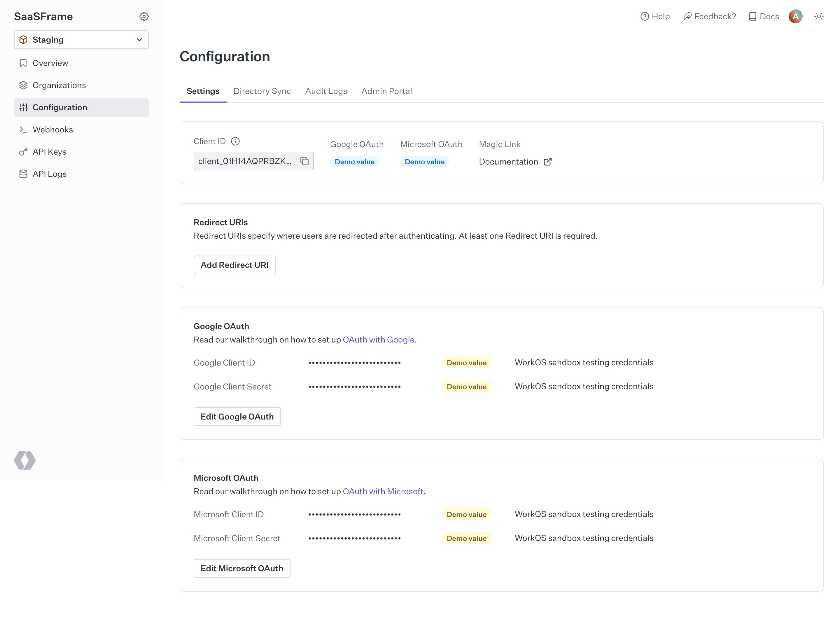Copy the Client ID value
This screenshot has height=629, width=840.
(x=304, y=161)
